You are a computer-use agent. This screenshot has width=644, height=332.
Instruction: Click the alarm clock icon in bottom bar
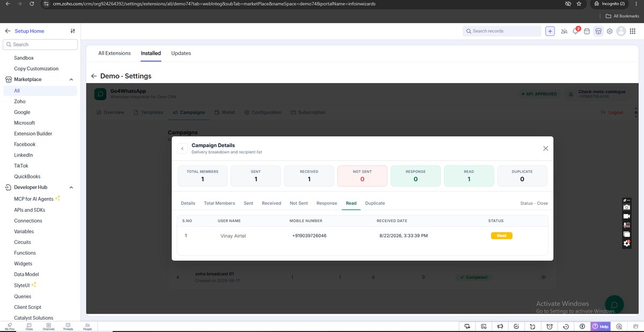(x=550, y=326)
